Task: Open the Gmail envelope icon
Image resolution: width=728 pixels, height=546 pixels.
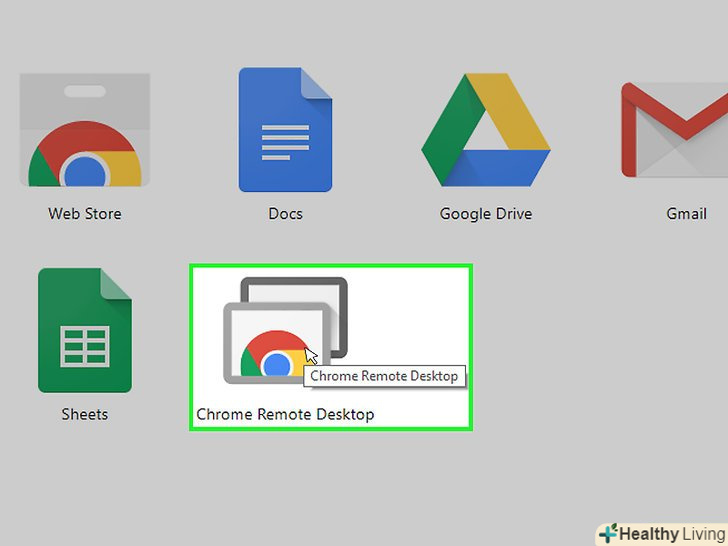Action: click(x=675, y=130)
